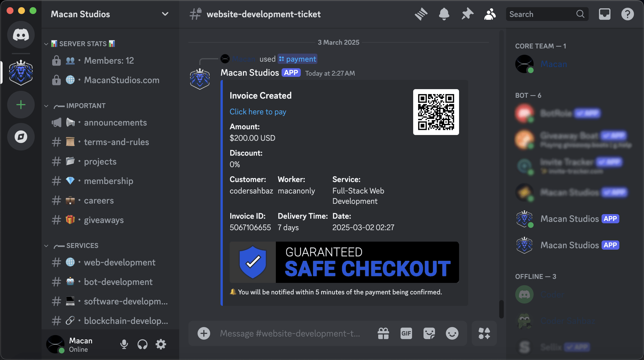The width and height of the screenshot is (644, 360).
Task: Open the GIF picker
Action: tap(406, 333)
